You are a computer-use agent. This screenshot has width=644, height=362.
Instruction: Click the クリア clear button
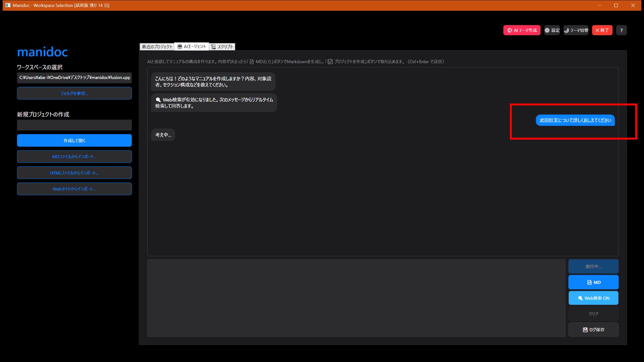click(593, 314)
